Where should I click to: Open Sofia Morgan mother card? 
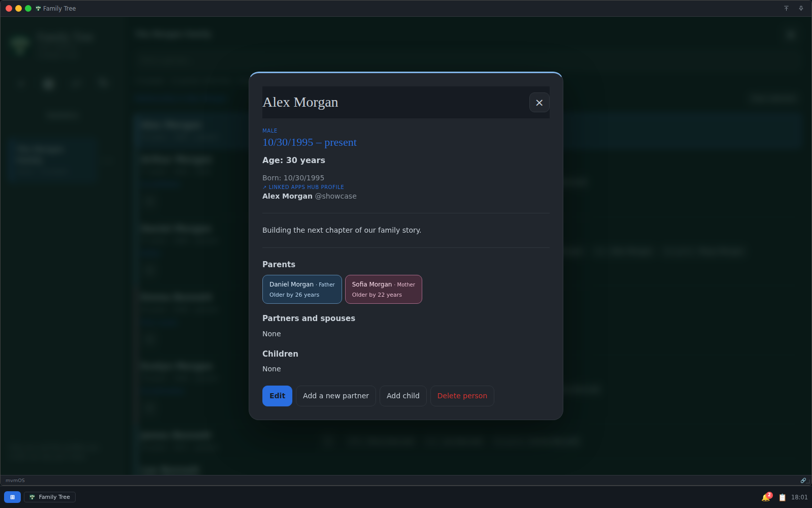pyautogui.click(x=384, y=289)
